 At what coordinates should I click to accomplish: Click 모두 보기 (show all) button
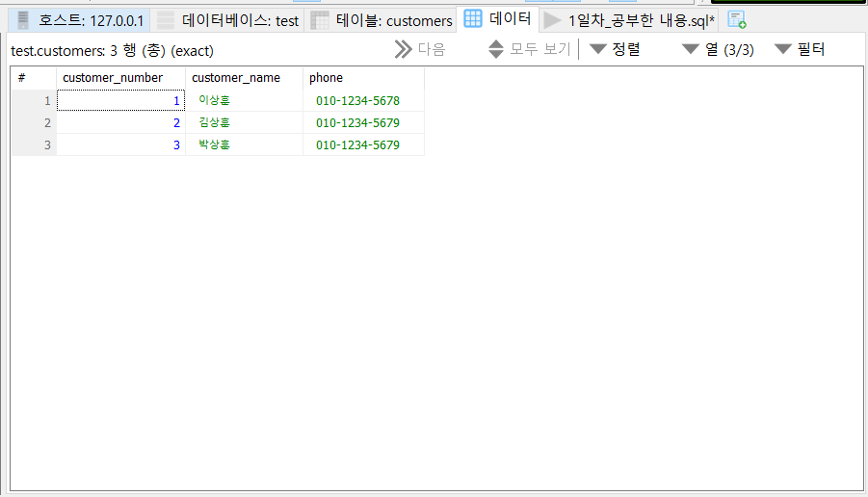[529, 49]
